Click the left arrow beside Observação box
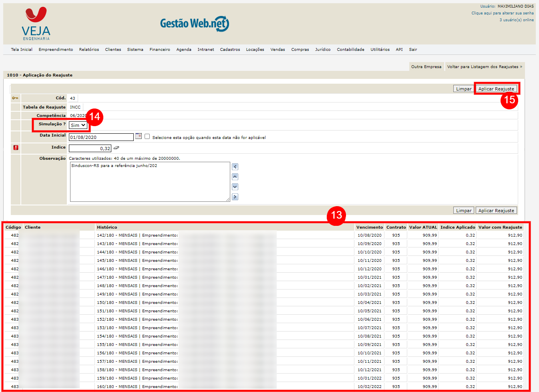Screen dimensions: 539x392 coord(235,167)
